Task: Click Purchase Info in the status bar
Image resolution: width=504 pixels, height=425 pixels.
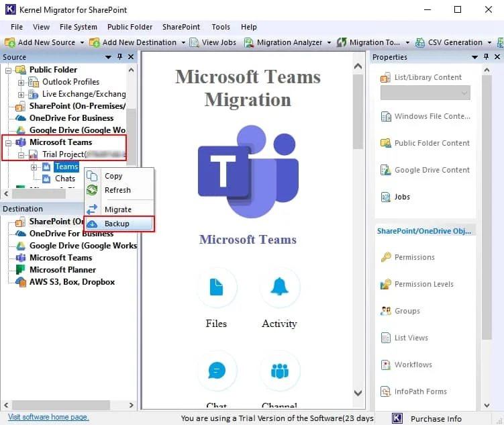Action: pyautogui.click(x=436, y=418)
